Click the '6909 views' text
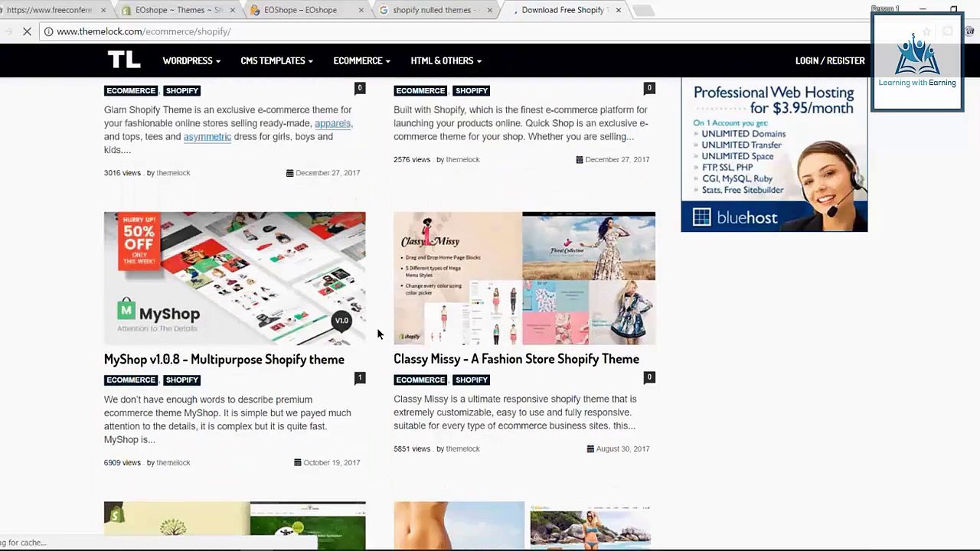 (x=122, y=462)
